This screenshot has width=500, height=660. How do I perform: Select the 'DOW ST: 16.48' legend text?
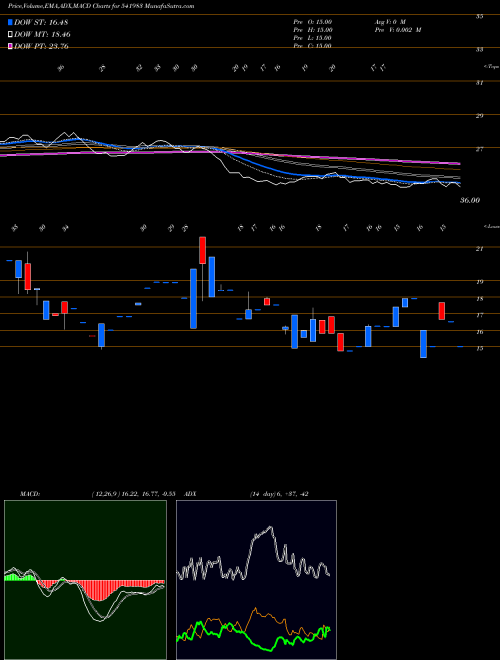(x=41, y=22)
